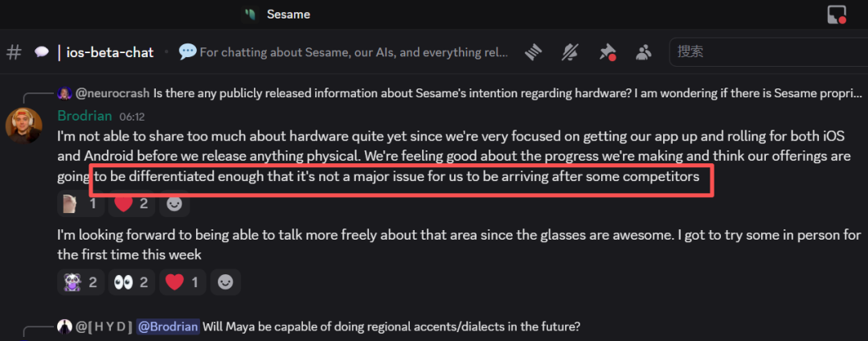Toggle the notification bell mute icon
This screenshot has height=341, width=868.
[570, 52]
